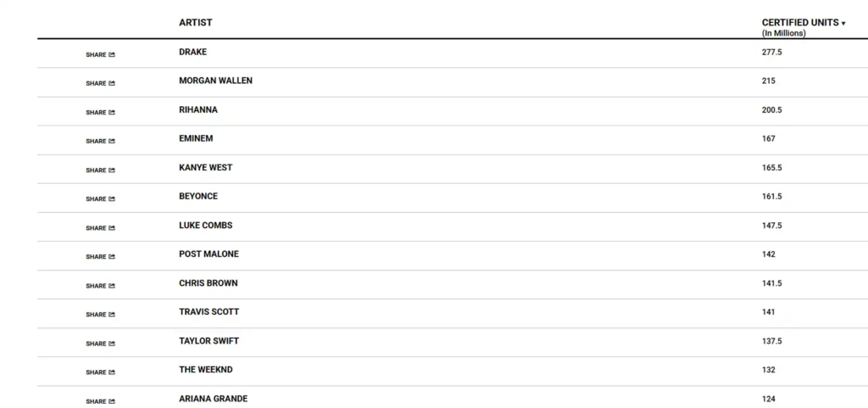
Task: Open the Drake artist link
Action: tap(193, 53)
